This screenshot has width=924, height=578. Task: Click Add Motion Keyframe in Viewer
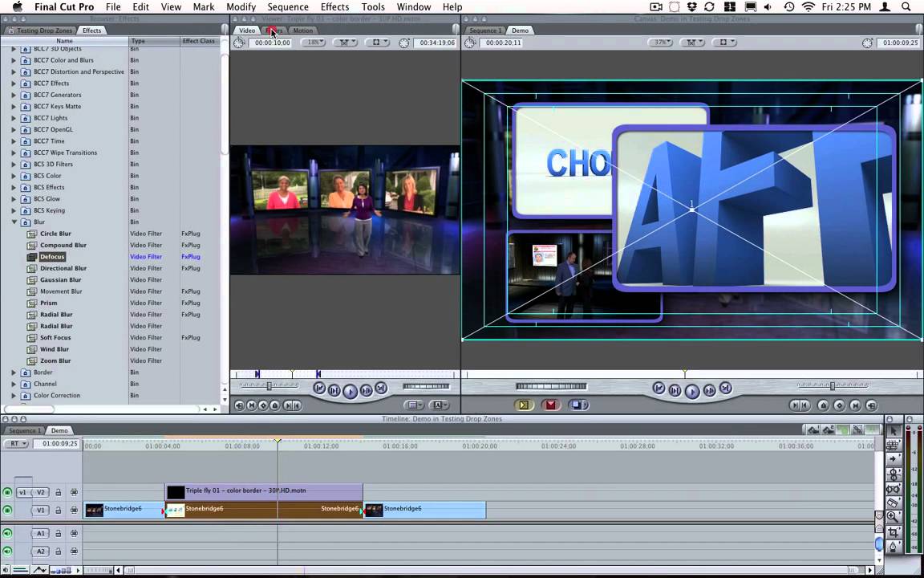tap(263, 405)
